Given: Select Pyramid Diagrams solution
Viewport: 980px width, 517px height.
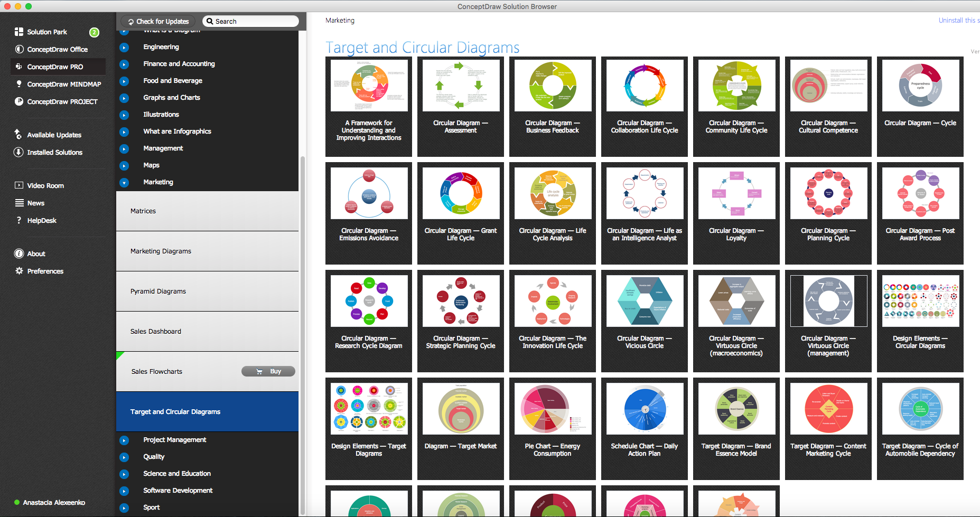Looking at the screenshot, I should point(207,291).
